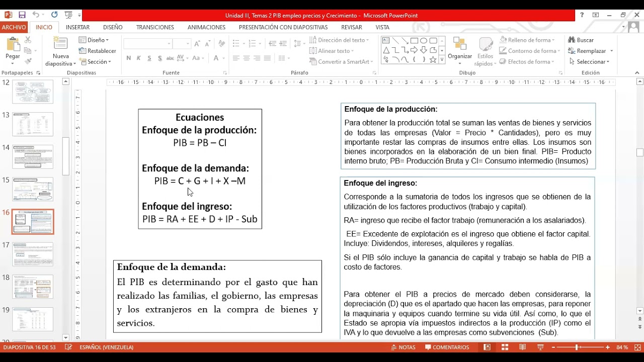Center text in Párrafo group
Viewport: 644px width, 362px height.
[x=247, y=58]
